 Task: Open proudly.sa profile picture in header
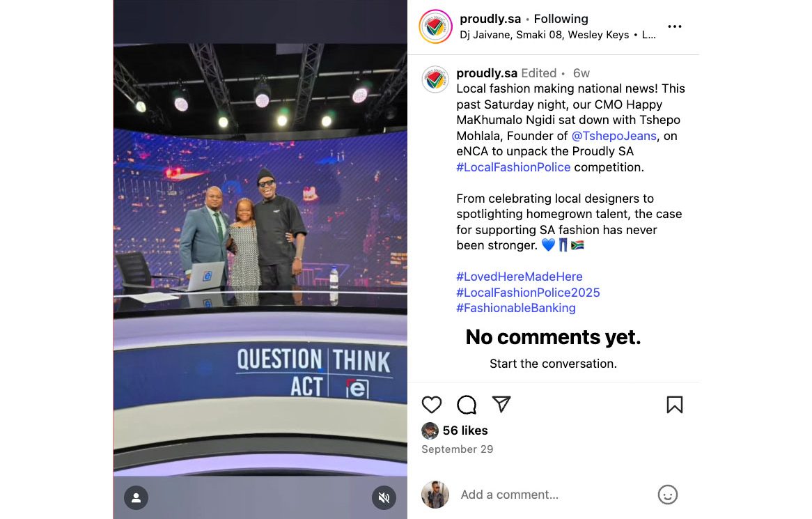[x=435, y=26]
